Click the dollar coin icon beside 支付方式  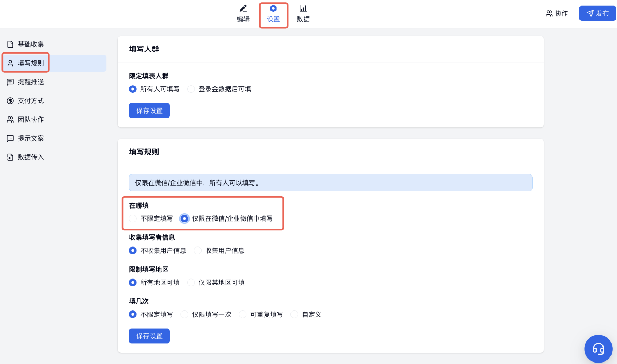click(10, 101)
